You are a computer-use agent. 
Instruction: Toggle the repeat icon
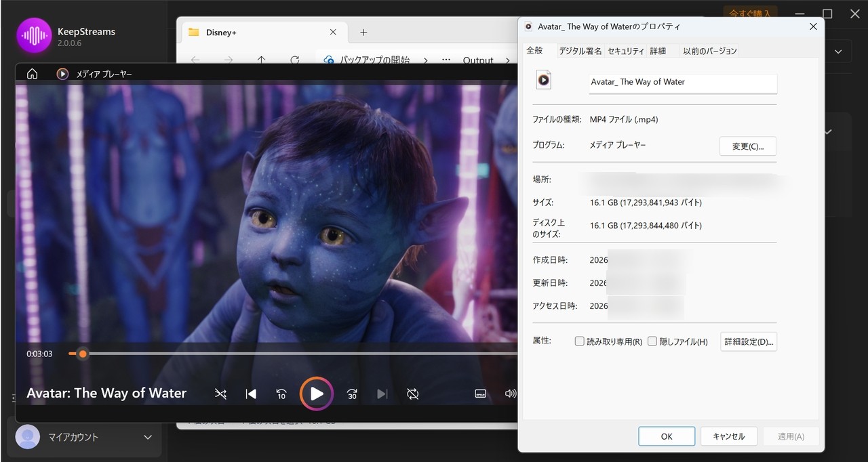pyautogui.click(x=412, y=394)
